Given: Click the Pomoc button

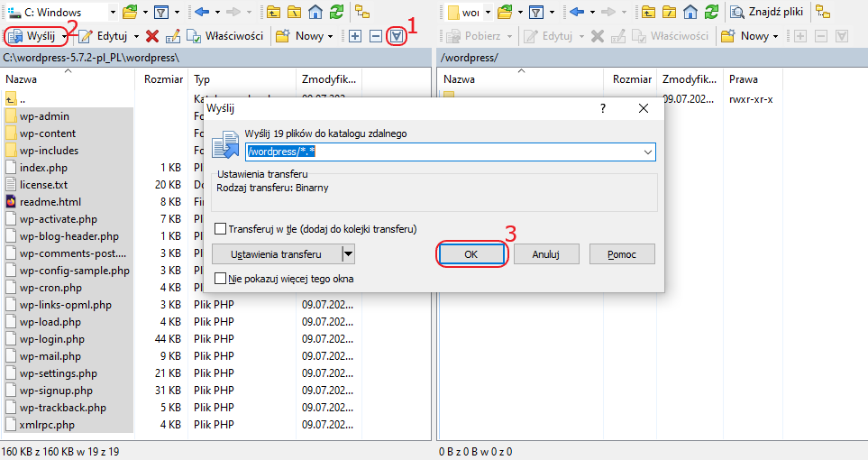Looking at the screenshot, I should pyautogui.click(x=622, y=254).
